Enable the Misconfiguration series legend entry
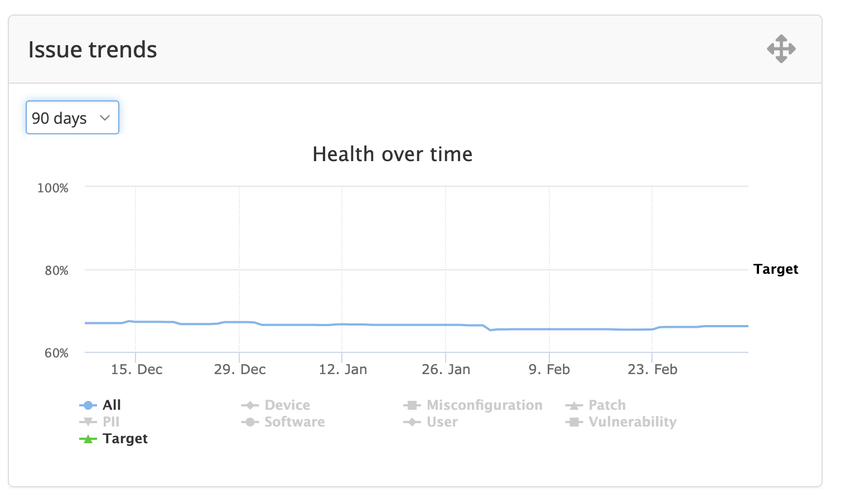 (484, 405)
